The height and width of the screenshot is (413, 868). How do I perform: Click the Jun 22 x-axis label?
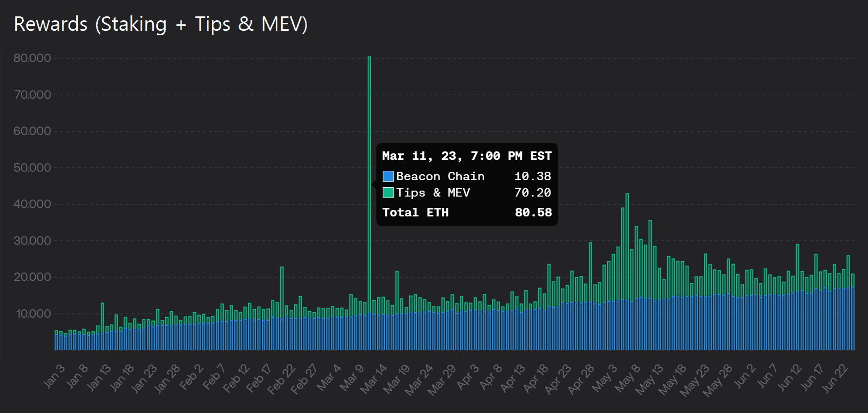tap(835, 378)
